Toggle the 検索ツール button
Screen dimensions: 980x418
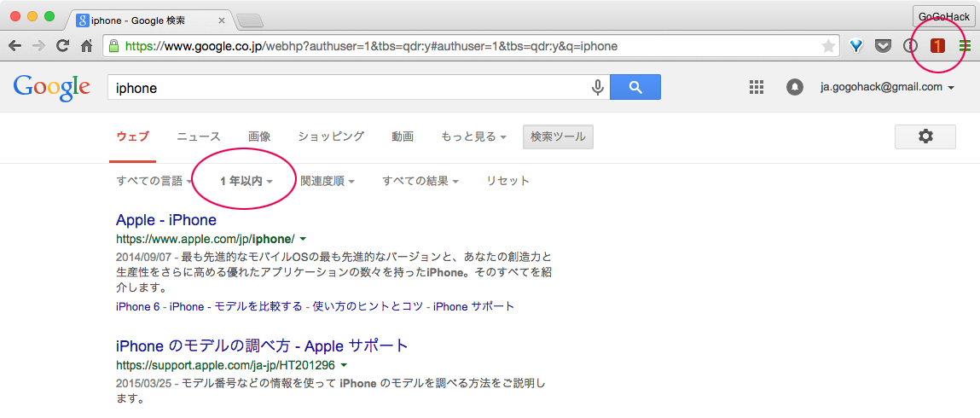coord(558,136)
